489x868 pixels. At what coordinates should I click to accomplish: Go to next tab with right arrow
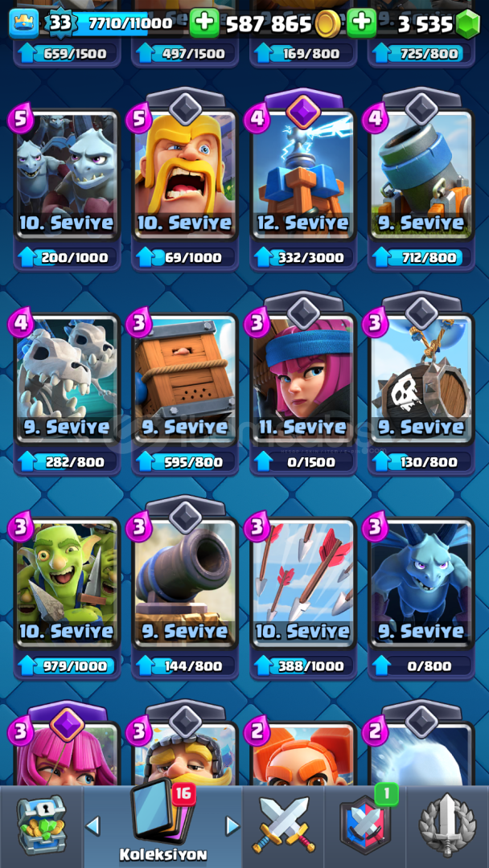232,826
